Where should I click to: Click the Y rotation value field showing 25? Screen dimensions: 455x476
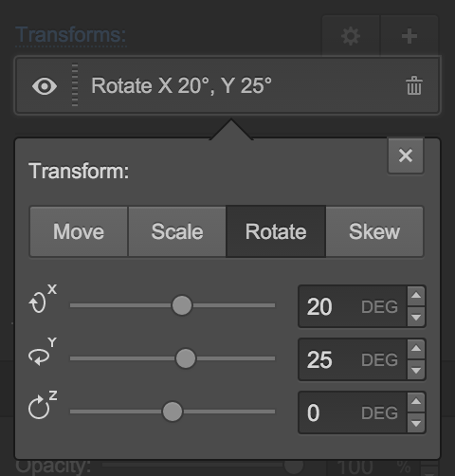coord(353,359)
